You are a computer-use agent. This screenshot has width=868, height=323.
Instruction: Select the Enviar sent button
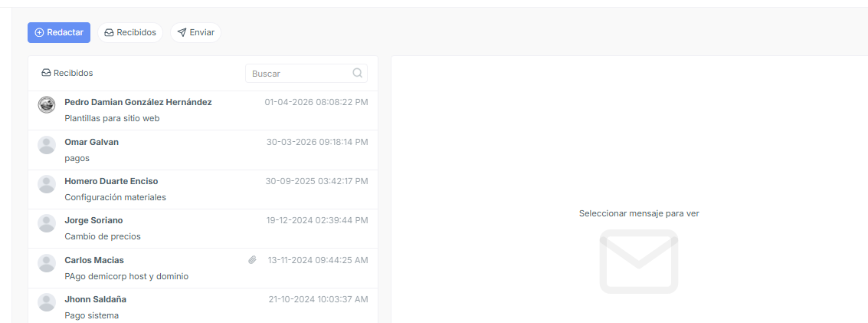195,33
